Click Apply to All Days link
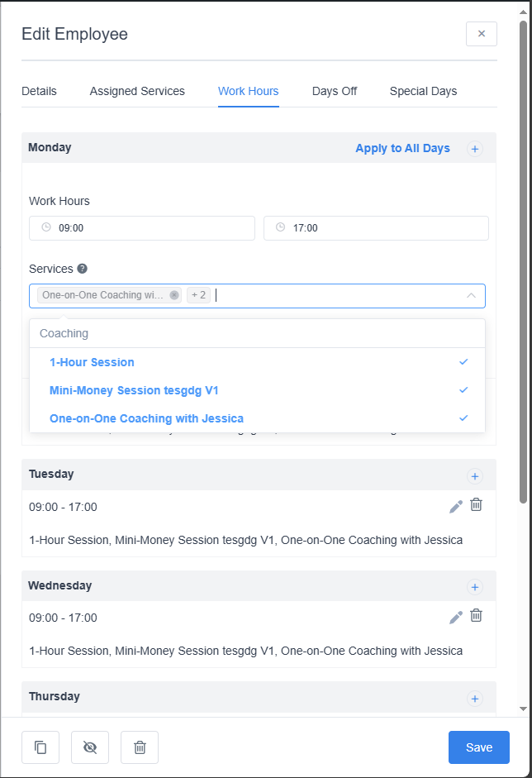 click(402, 149)
